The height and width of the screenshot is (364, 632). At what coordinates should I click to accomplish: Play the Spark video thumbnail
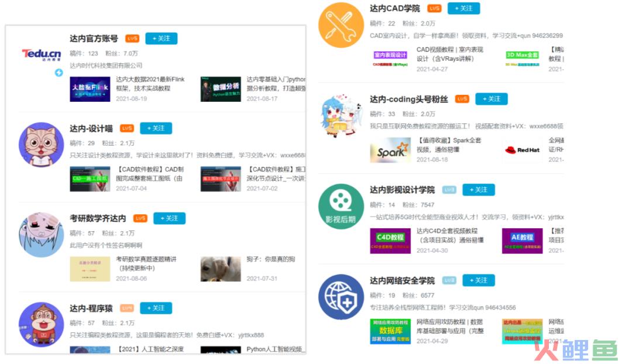pos(390,150)
